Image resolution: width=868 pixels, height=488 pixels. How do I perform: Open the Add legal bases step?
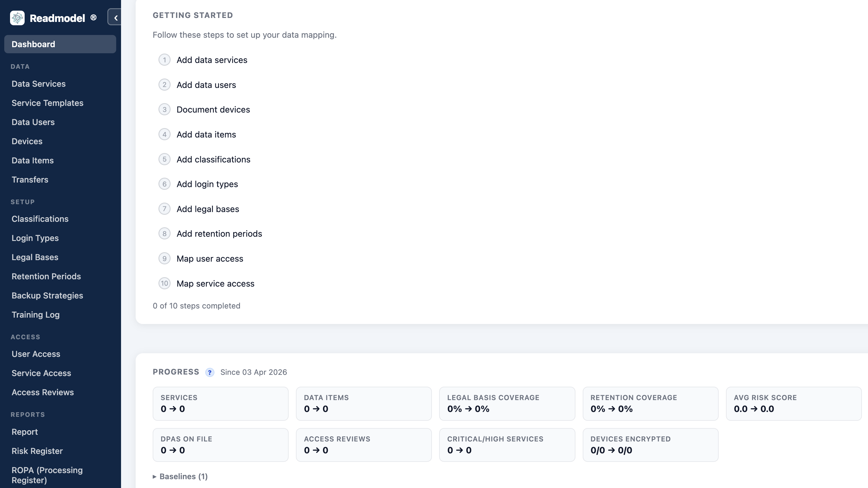207,209
